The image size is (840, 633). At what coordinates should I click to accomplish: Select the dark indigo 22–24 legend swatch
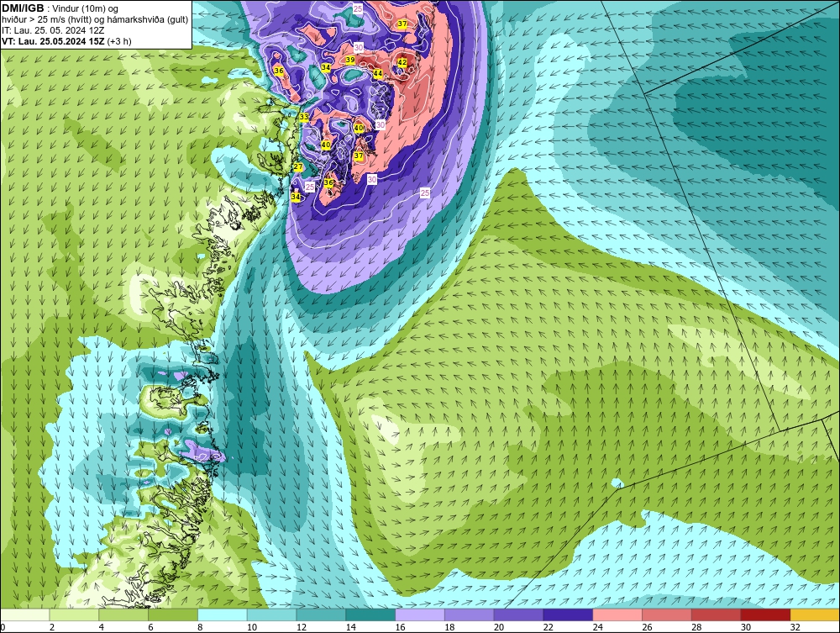pyautogui.click(x=568, y=615)
